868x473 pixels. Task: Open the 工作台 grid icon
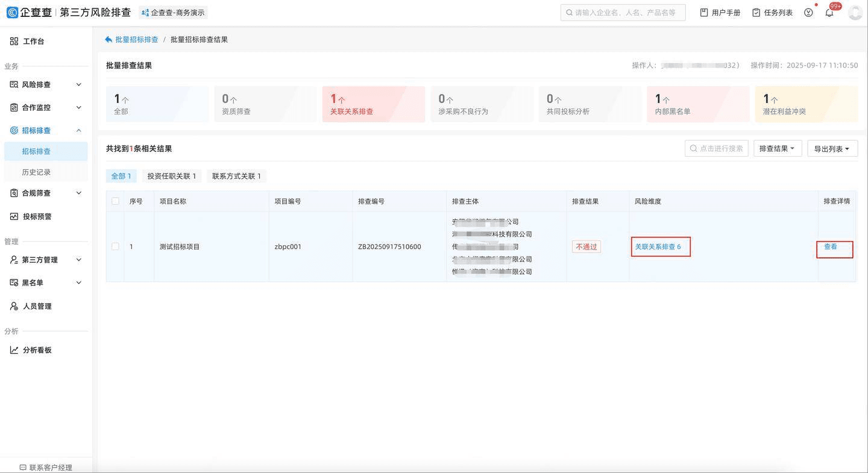(x=14, y=41)
